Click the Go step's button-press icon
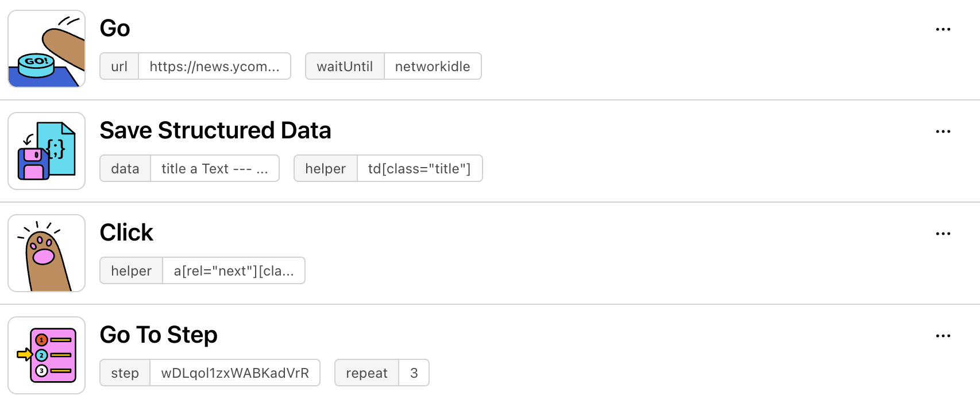The image size is (980, 403). click(46, 49)
